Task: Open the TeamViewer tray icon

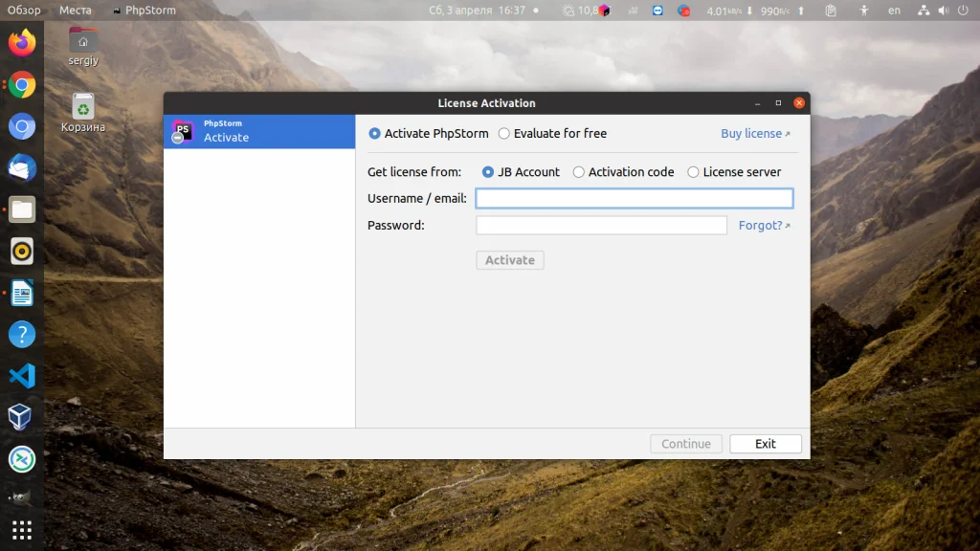Action: pyautogui.click(x=657, y=11)
